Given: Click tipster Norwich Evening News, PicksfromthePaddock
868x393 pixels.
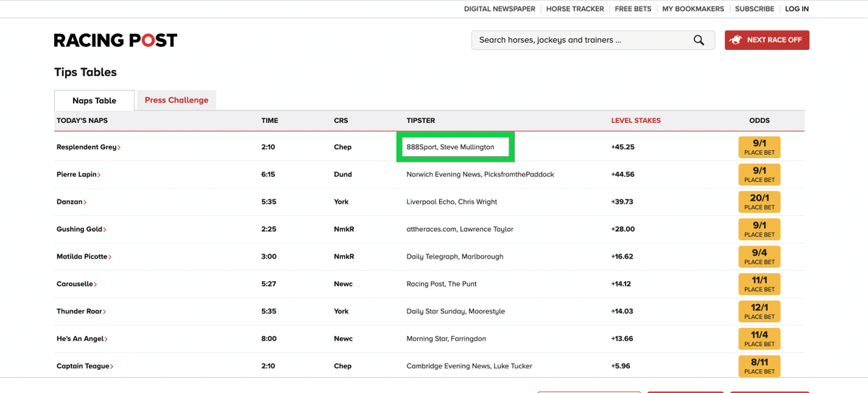Looking at the screenshot, I should click(x=480, y=175).
